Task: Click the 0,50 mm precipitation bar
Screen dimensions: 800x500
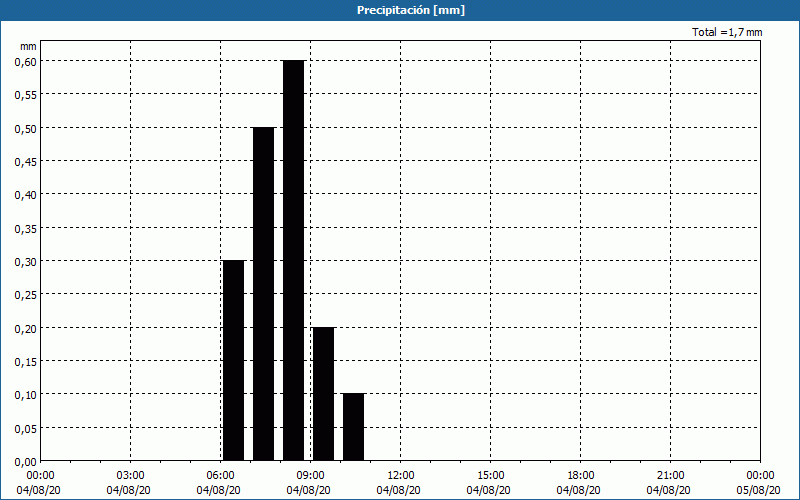Action: (263, 294)
